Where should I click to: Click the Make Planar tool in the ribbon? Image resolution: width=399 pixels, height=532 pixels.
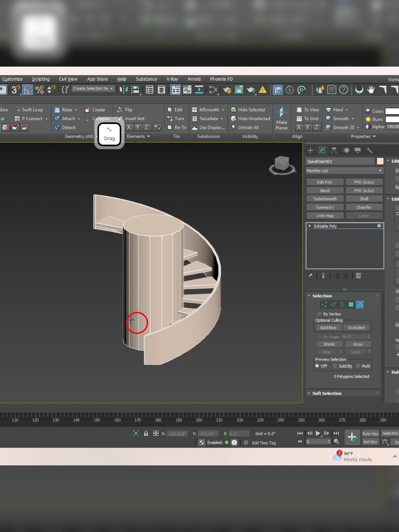(x=282, y=119)
